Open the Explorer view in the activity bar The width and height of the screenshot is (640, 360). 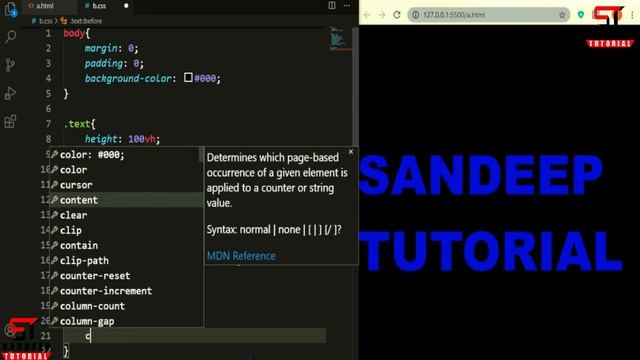[x=10, y=9]
